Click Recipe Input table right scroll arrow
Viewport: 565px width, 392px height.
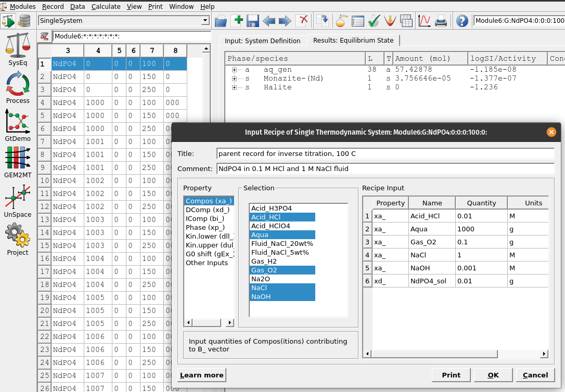pos(544,354)
